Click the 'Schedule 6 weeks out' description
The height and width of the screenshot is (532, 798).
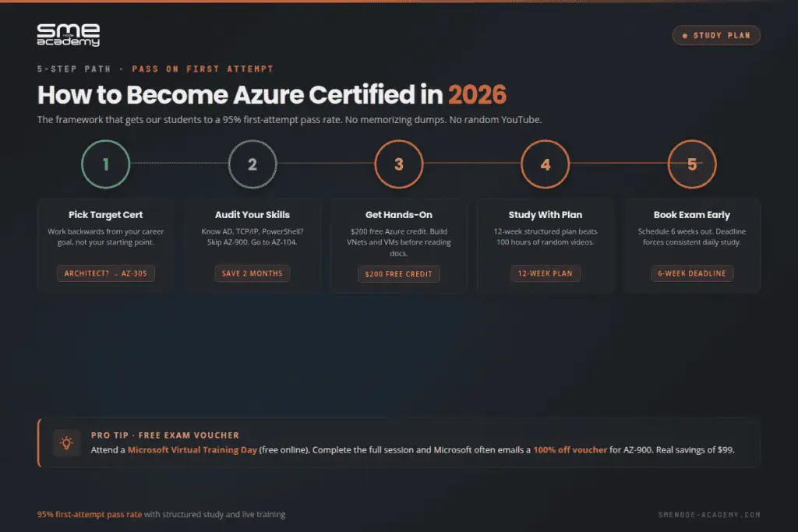[x=692, y=237]
